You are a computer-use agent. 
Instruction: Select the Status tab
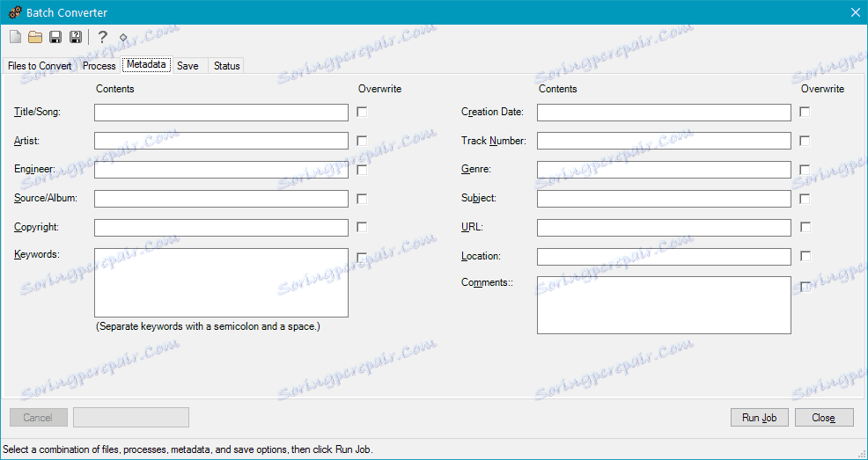pyautogui.click(x=227, y=66)
